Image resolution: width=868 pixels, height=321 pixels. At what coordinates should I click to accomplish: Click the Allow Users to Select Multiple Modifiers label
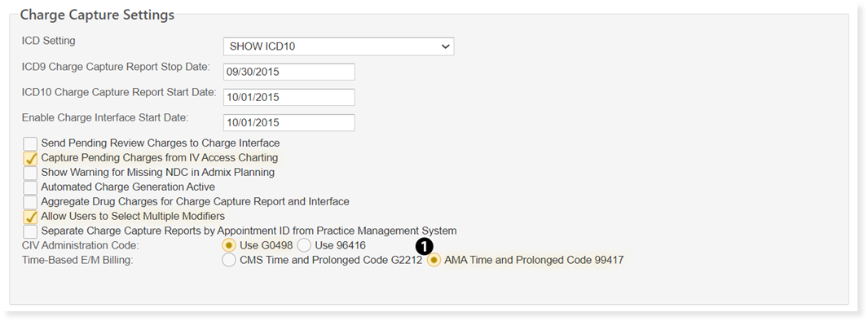point(133,216)
